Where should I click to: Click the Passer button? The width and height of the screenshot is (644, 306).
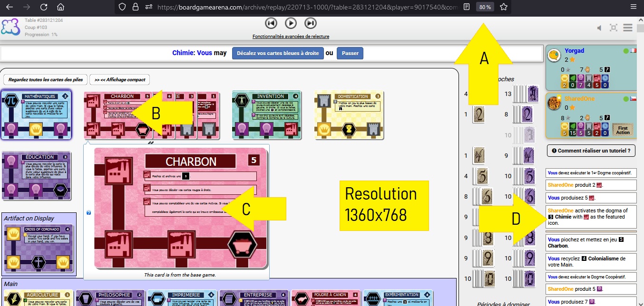pyautogui.click(x=350, y=53)
